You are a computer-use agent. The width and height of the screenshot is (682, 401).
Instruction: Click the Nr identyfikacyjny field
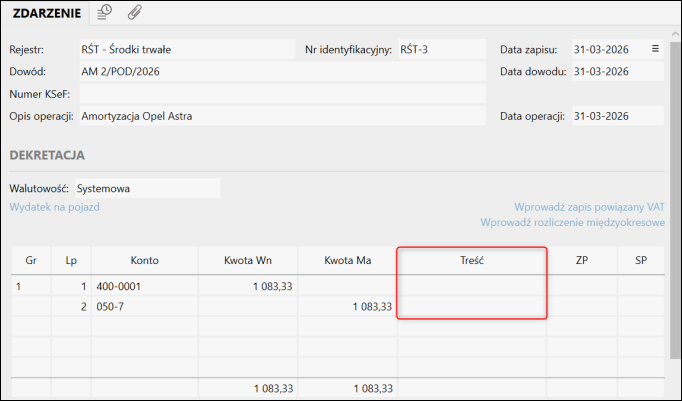[x=440, y=48]
